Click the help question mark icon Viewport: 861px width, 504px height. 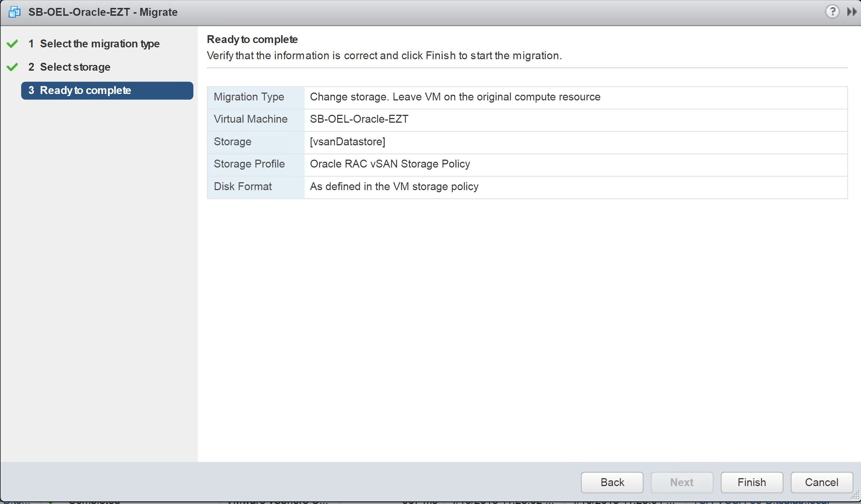point(832,12)
